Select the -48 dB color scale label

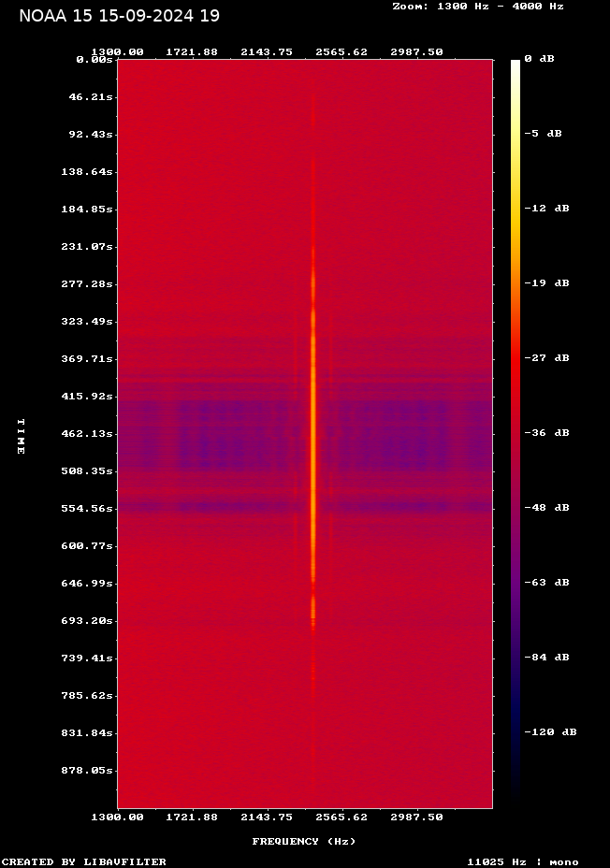pos(546,508)
